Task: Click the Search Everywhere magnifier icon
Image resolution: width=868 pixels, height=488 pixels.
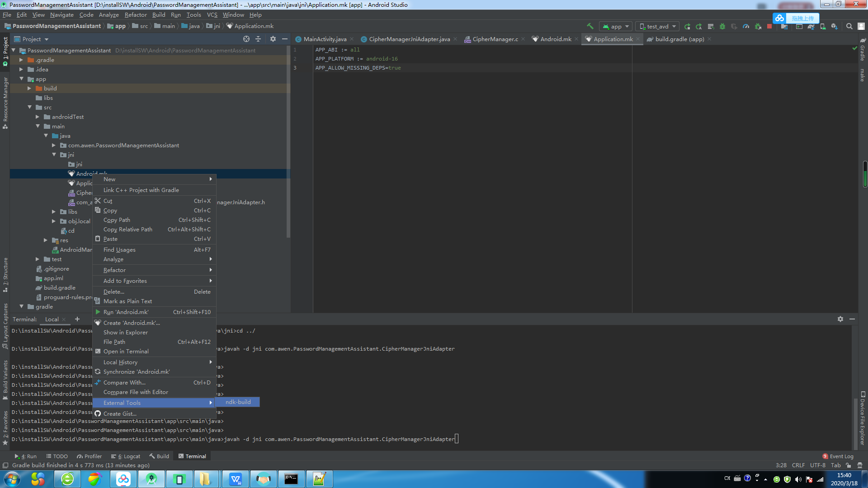Action: pos(849,26)
